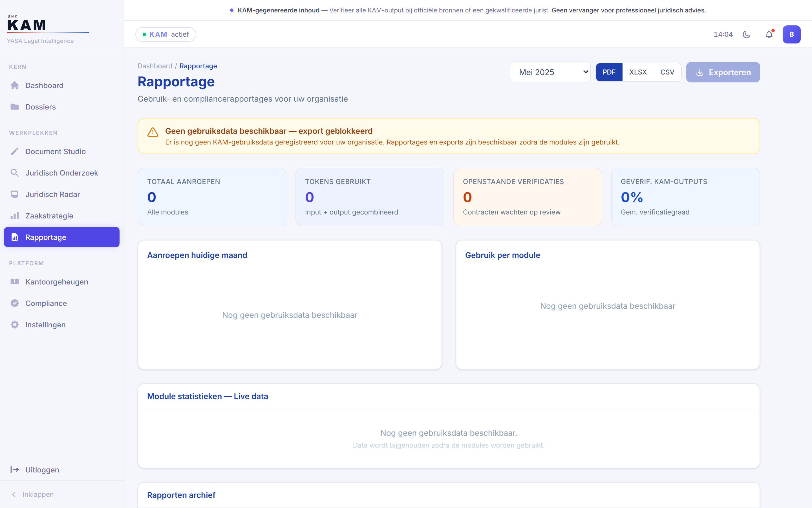Open the Mei 2025 period dropdown
Image resolution: width=812 pixels, height=508 pixels.
[x=550, y=72]
